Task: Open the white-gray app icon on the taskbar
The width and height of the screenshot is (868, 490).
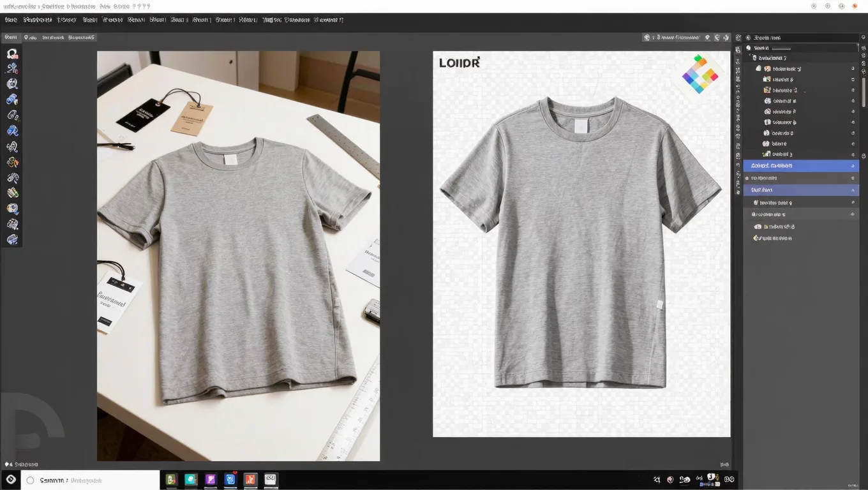Action: [x=271, y=480]
